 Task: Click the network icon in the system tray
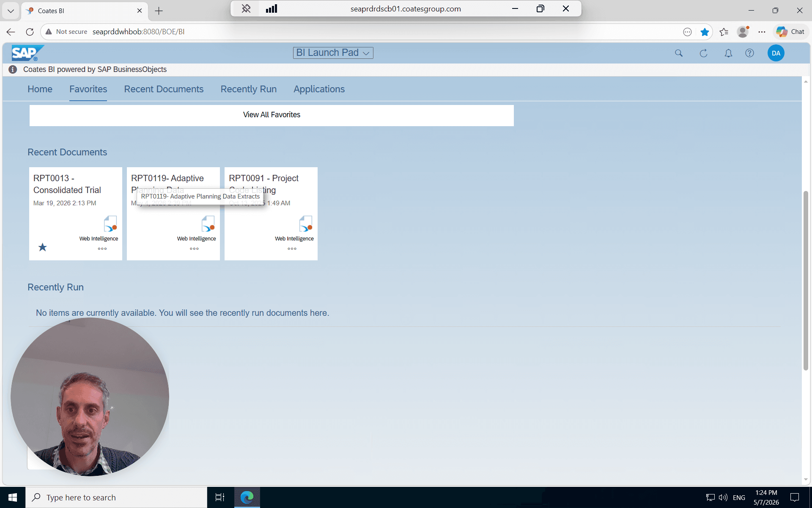(710, 497)
